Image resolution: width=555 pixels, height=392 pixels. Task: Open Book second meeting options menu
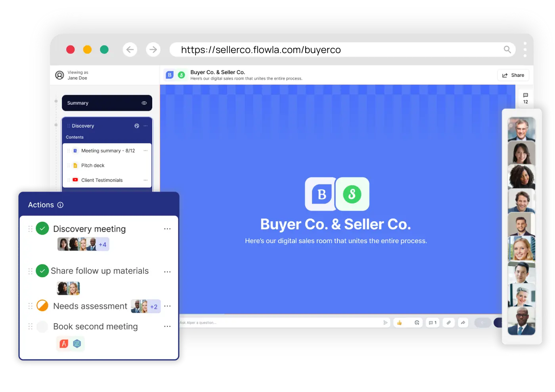coord(167,326)
